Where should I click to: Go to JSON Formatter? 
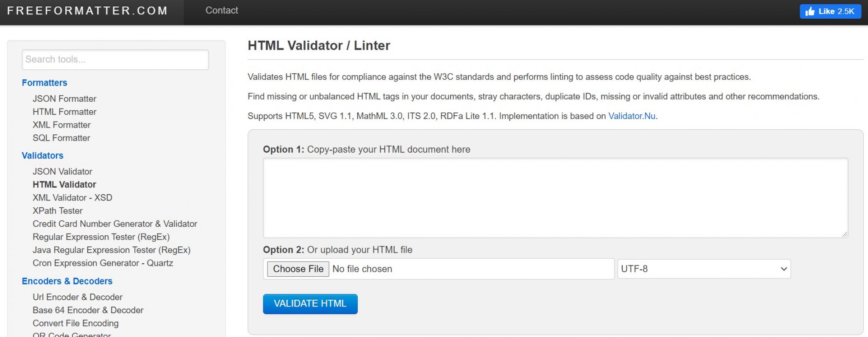click(64, 99)
